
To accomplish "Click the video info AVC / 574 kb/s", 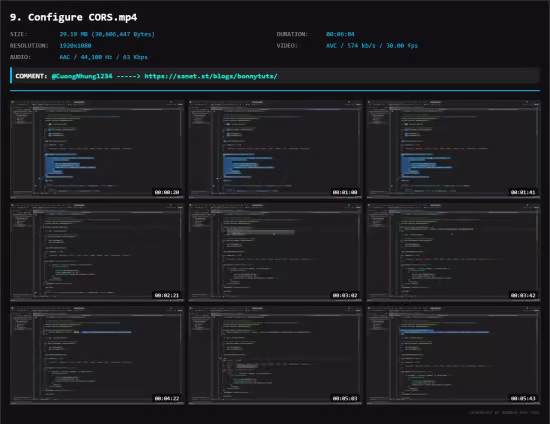I will tap(372, 46).
